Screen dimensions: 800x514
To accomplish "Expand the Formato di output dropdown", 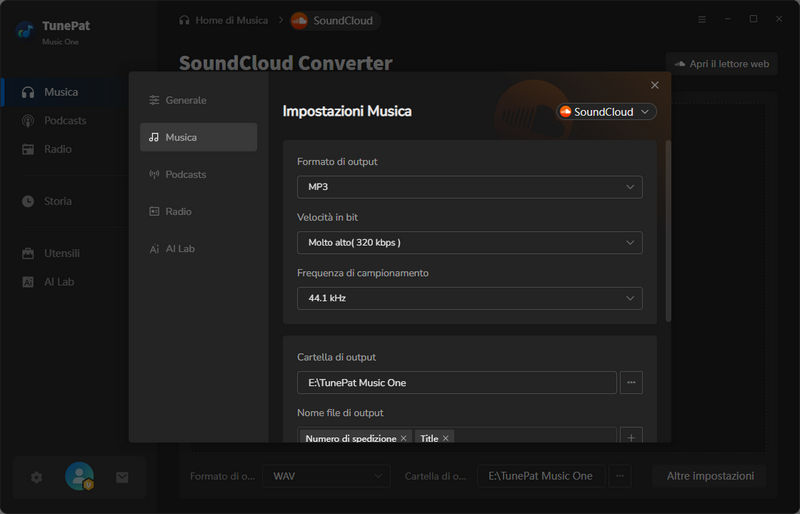I will tap(469, 187).
